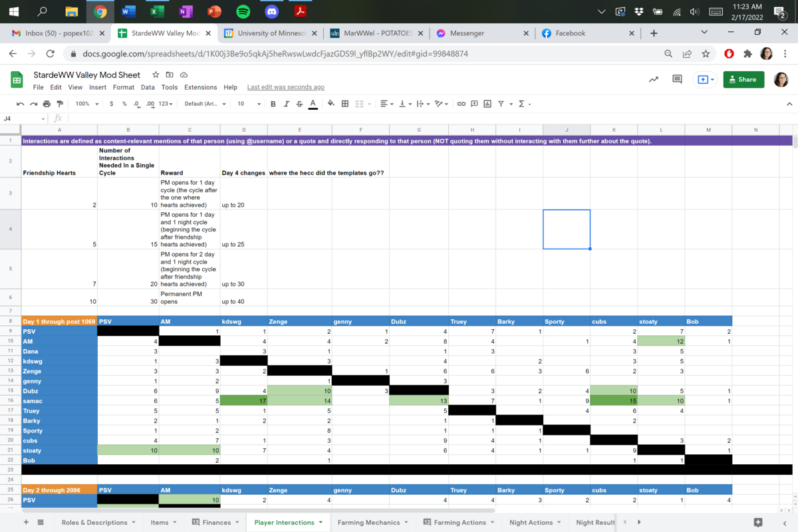The height and width of the screenshot is (532, 798).
Task: Toggle italic formatting
Action: click(x=286, y=104)
